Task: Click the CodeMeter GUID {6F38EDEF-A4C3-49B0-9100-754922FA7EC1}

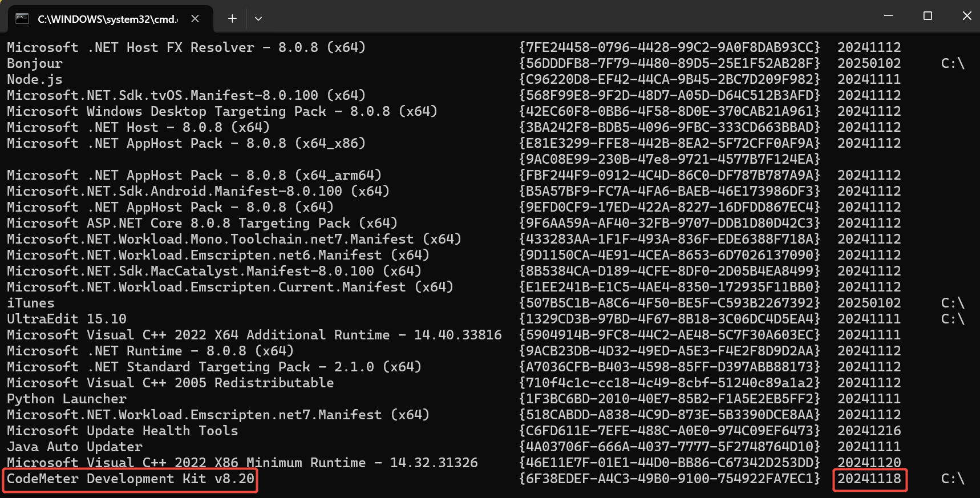Action: (669, 479)
